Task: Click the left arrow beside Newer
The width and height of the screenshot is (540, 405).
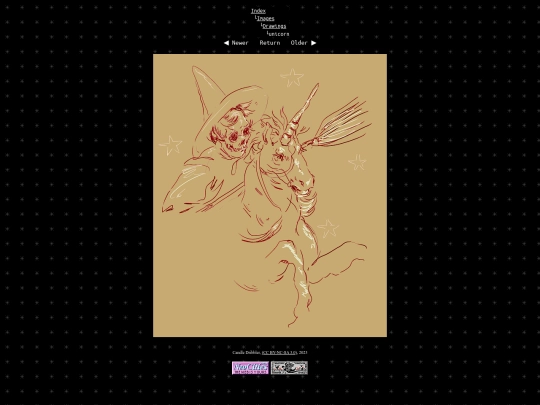Action: (226, 43)
